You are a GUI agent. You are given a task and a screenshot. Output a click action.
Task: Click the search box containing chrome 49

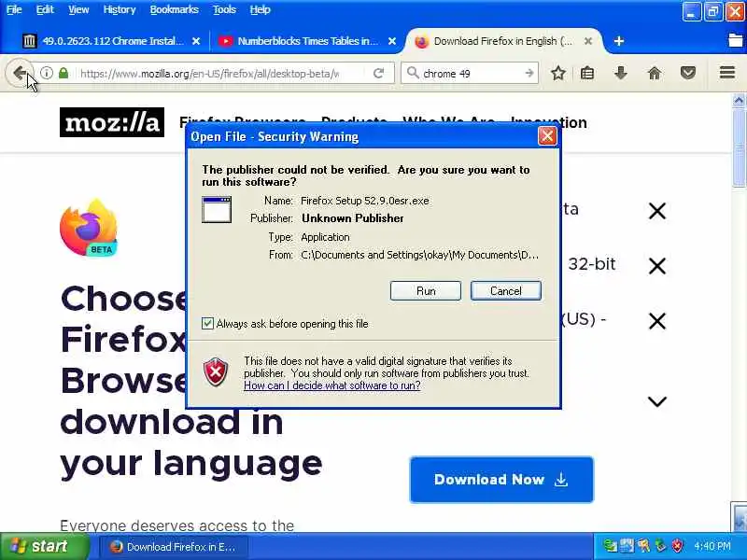pos(470,74)
